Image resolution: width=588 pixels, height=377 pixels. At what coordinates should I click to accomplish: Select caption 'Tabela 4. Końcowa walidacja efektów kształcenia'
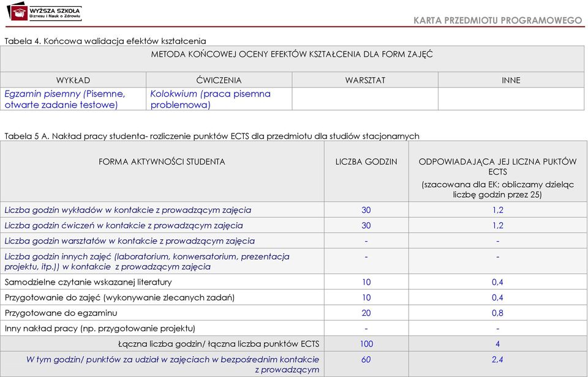click(105, 41)
